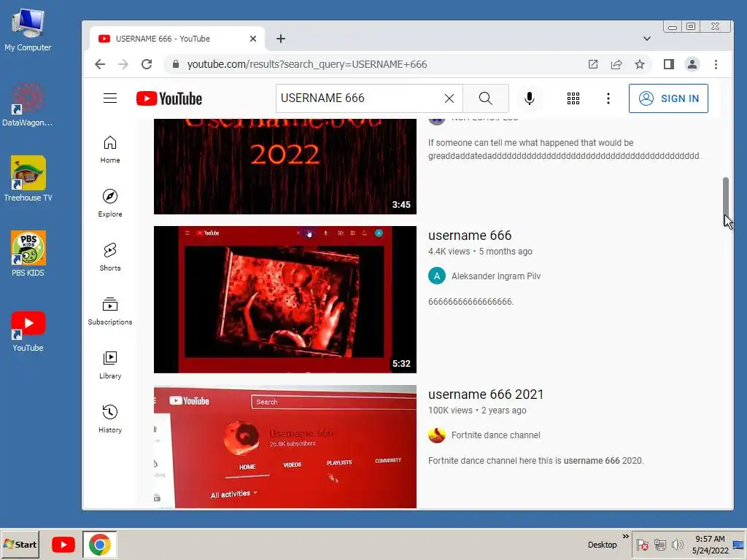This screenshot has height=560, width=747.
Task: Play the 5:32 video thumbnail
Action: [285, 300]
